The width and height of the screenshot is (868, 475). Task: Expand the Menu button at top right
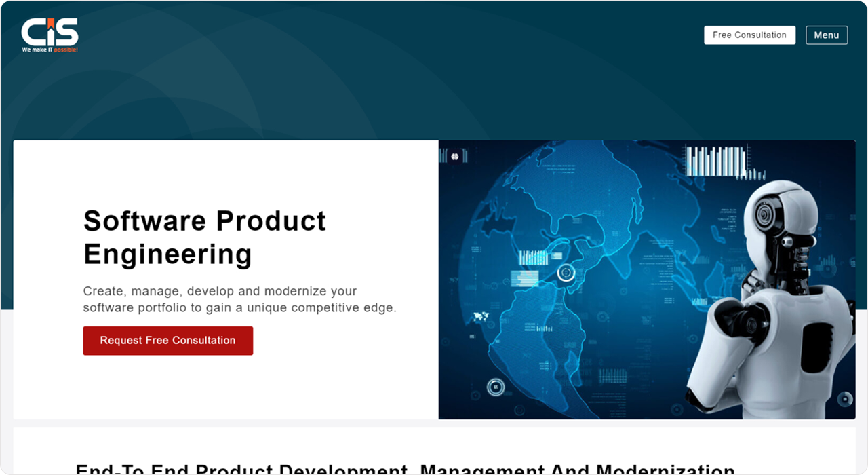[x=827, y=35]
